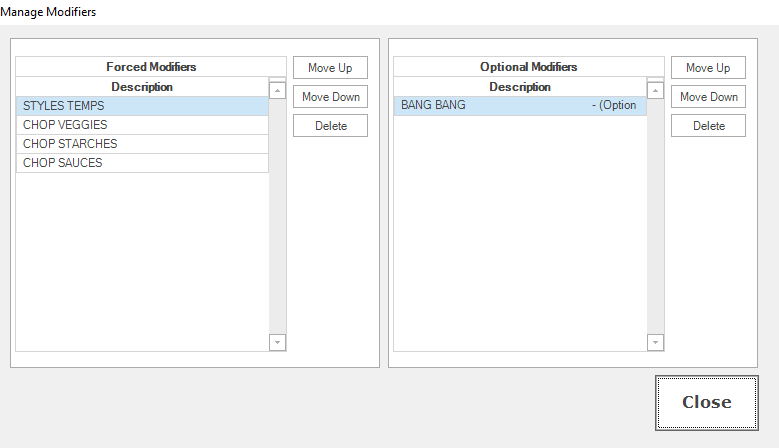The image size is (779, 448).
Task: Click Move Down for Forced Modifiers
Action: [330, 97]
